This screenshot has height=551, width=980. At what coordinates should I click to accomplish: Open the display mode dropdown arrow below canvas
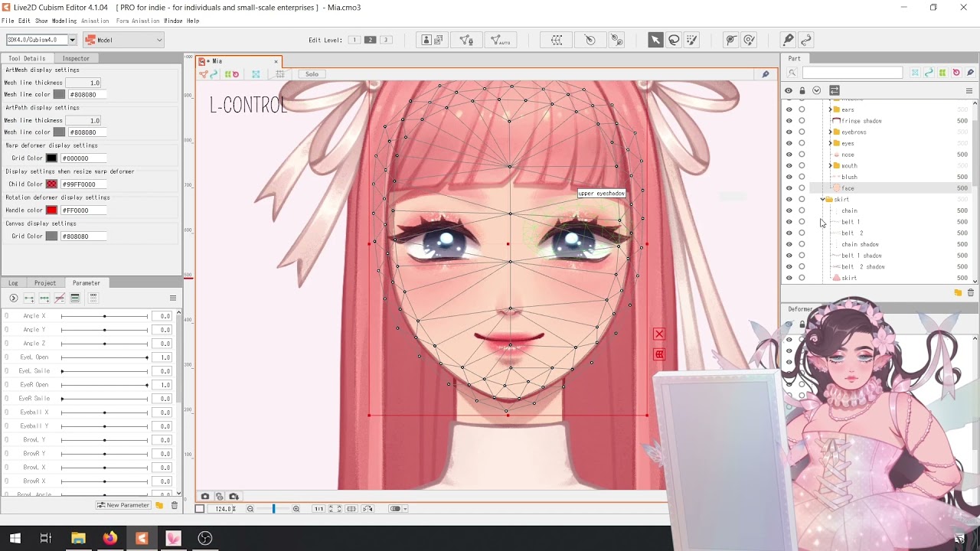[x=405, y=509]
